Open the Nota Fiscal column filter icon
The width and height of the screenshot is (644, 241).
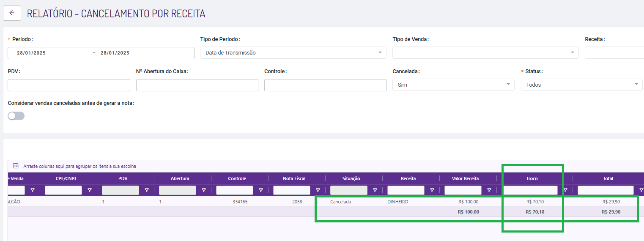point(318,190)
